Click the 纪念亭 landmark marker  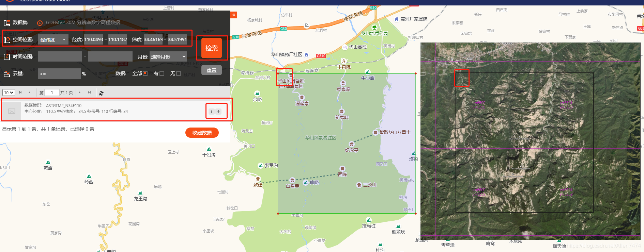click(x=352, y=144)
